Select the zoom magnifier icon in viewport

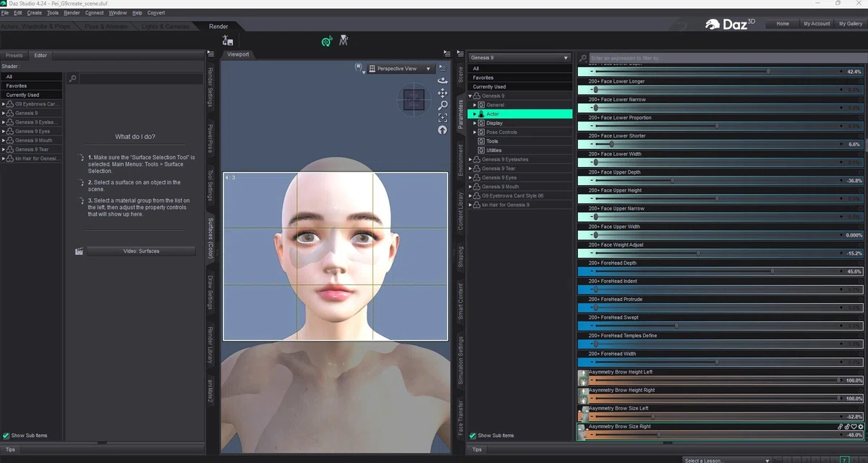(x=442, y=106)
